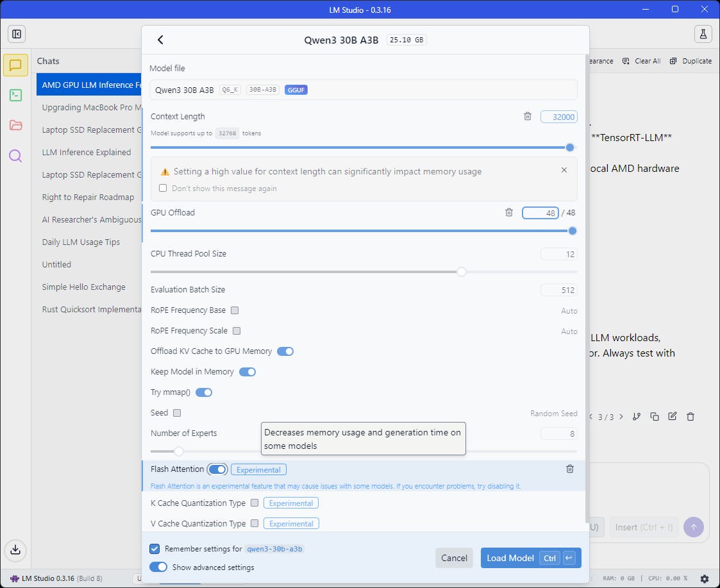The image size is (720, 588).
Task: Click the V Cache Experimental badge
Action: pos(291,524)
